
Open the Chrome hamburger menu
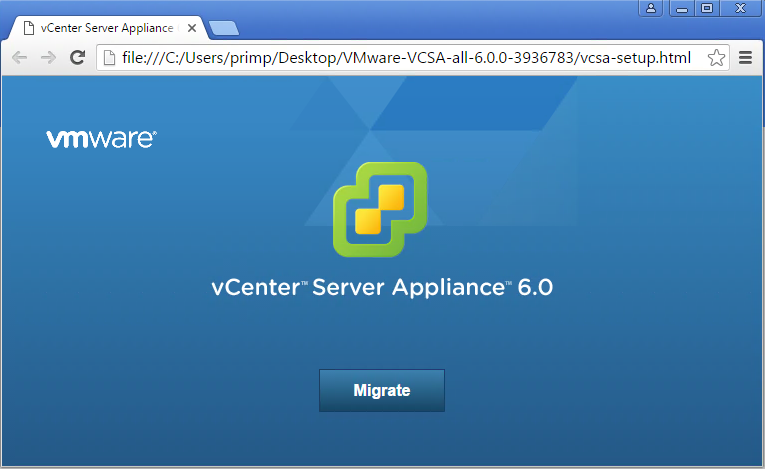(x=745, y=58)
